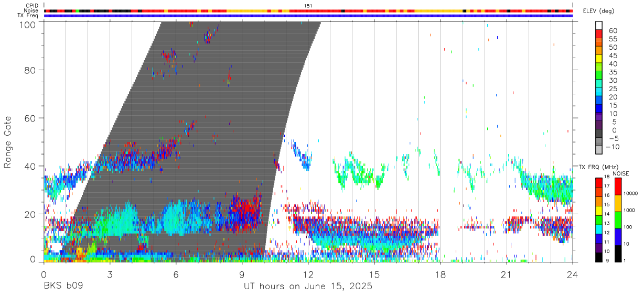Click the black bottom segment of NOISE color bar
Image resolution: width=644 pixels, height=297 pixels.
[617, 253]
